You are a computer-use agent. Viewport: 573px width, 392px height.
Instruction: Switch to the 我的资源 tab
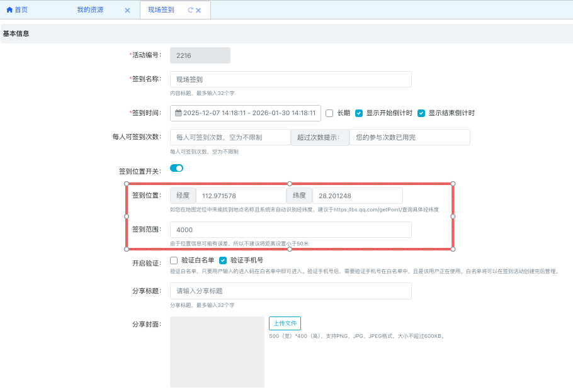(90, 10)
